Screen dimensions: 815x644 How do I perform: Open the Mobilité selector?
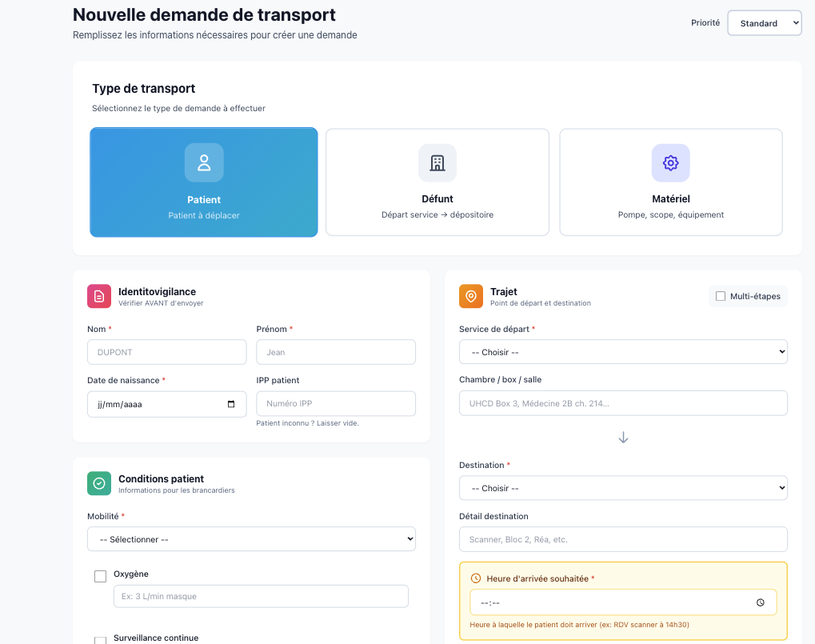tap(251, 538)
